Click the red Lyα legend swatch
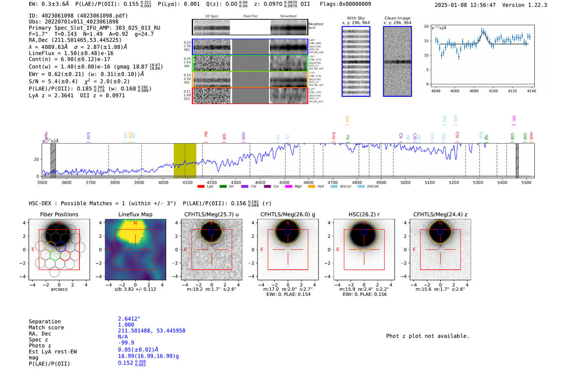576x392 pixels. [x=201, y=187]
